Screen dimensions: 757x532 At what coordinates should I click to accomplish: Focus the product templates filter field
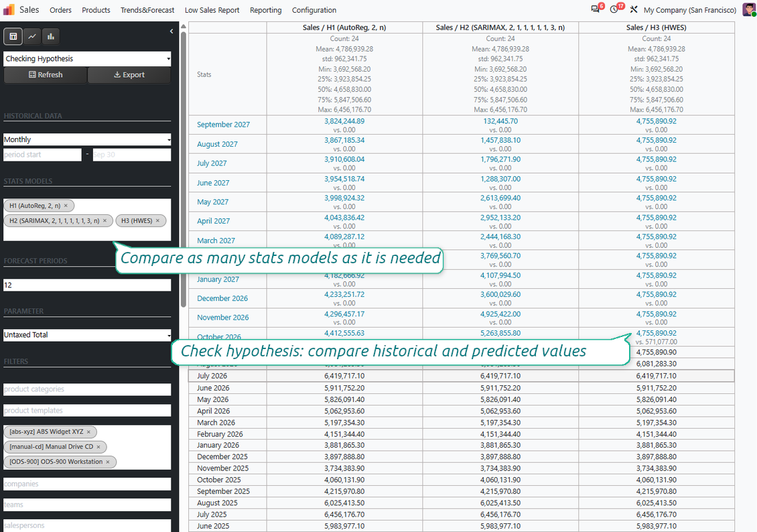point(87,410)
